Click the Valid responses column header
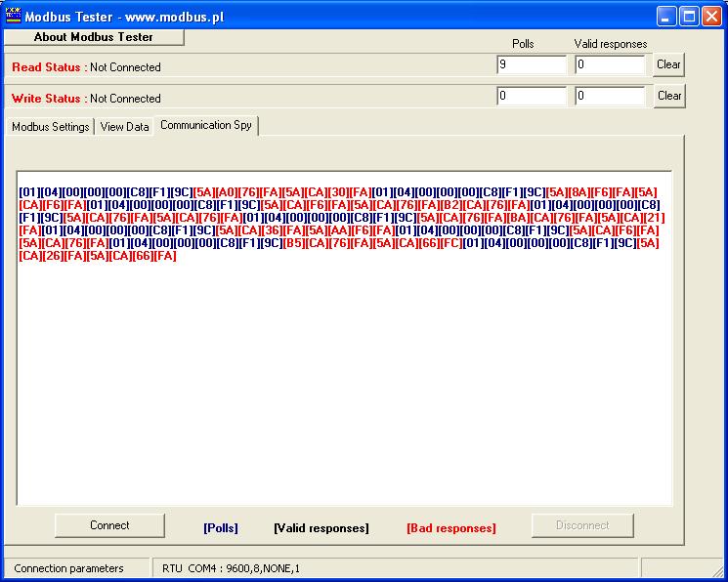 (611, 44)
